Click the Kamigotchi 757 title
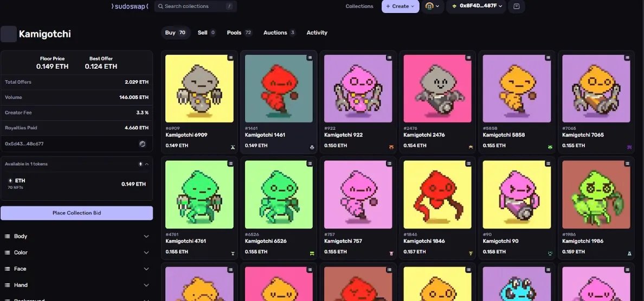644x301 pixels. [343, 241]
